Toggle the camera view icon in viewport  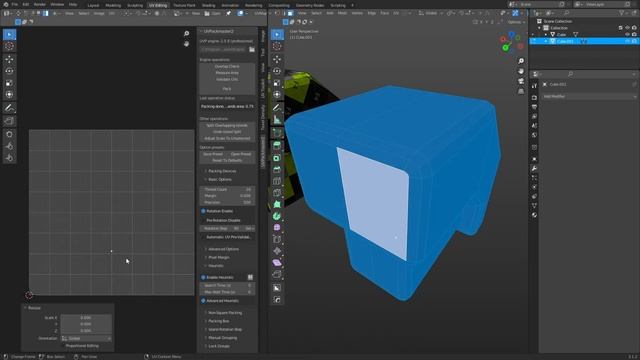pyautogui.click(x=521, y=81)
